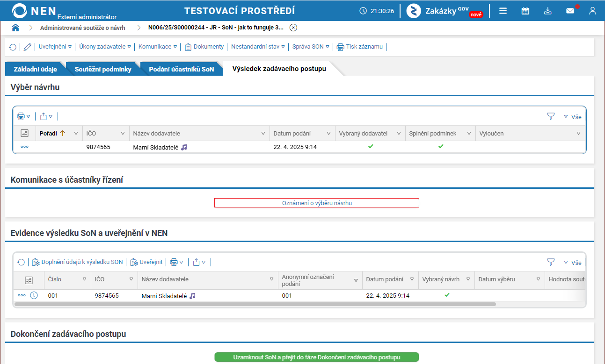
Task: Show info icon for row 001
Action: click(34, 295)
